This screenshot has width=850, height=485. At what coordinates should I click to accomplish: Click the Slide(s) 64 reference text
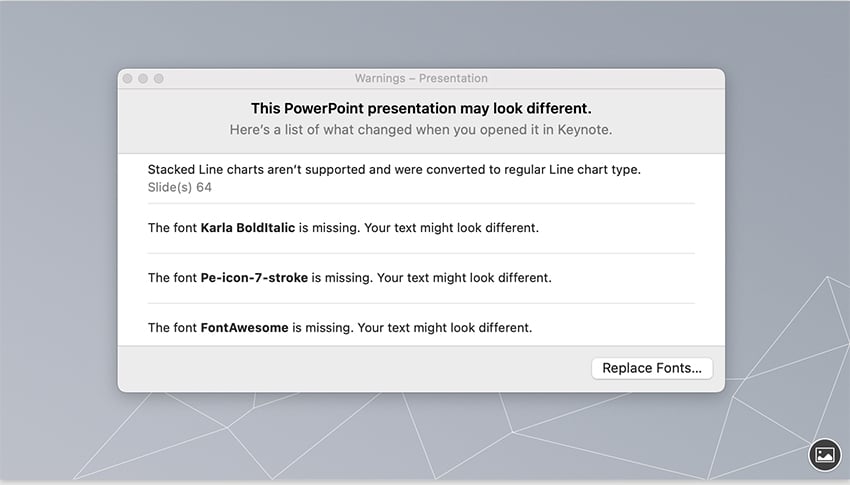click(x=179, y=187)
